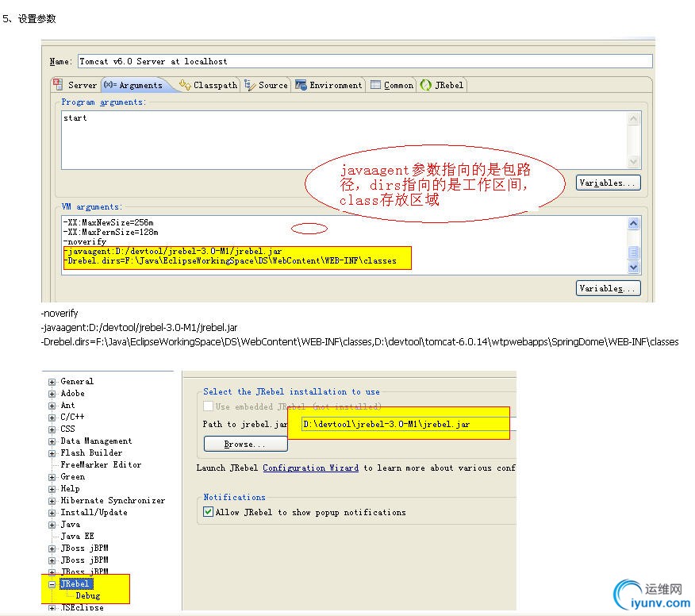Expand the Adobe tree node
This screenshot has width=695, height=616.
click(x=52, y=394)
